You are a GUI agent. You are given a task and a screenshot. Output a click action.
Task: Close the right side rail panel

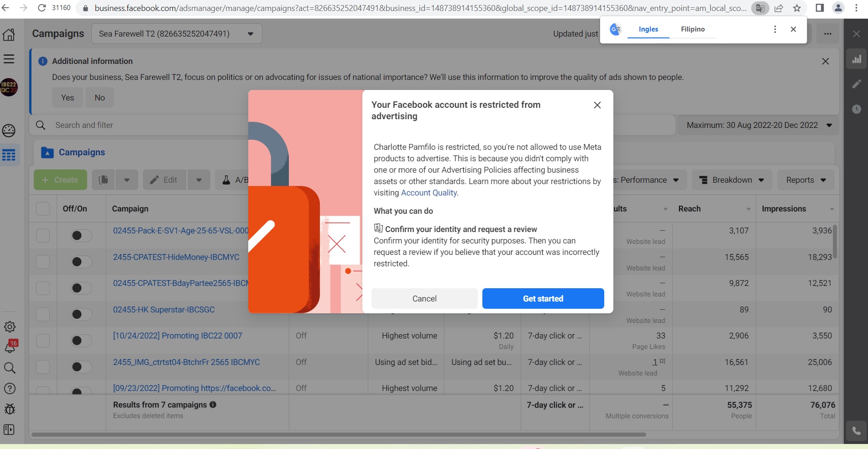click(857, 34)
